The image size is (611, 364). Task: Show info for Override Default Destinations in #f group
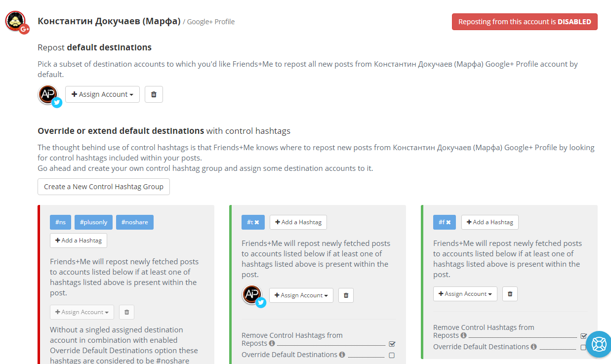(533, 347)
